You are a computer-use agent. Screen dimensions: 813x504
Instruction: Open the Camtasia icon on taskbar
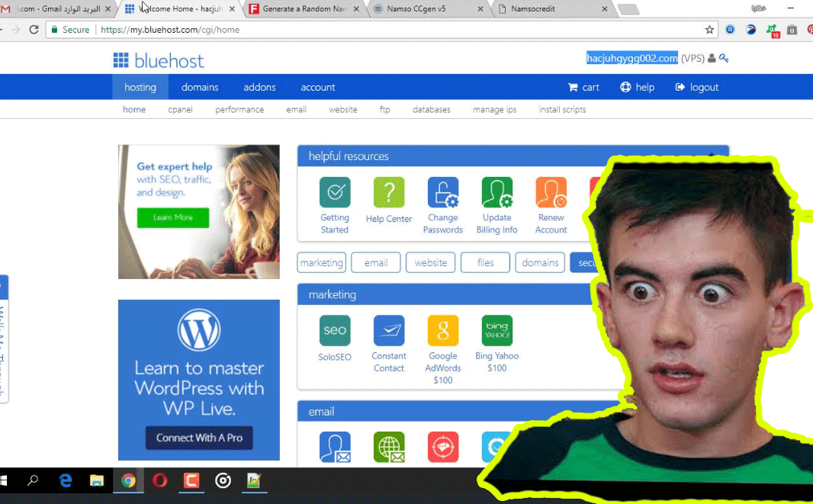pos(191,480)
